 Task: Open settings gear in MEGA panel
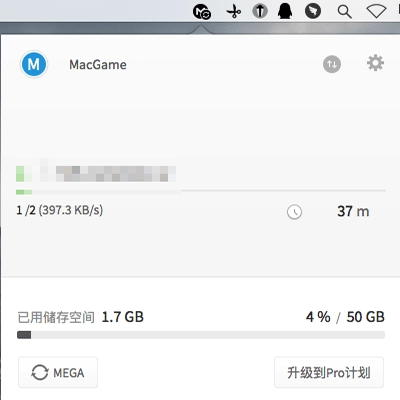375,63
